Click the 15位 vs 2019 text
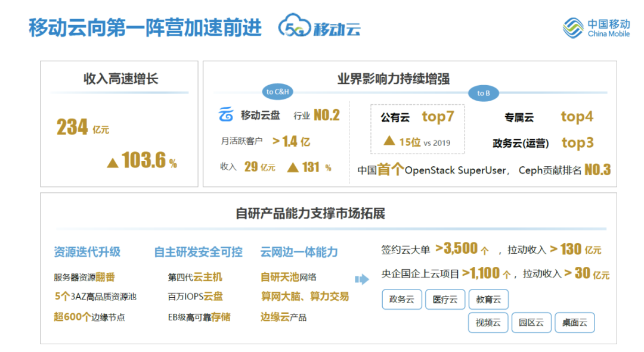The image size is (644, 352). tap(417, 142)
